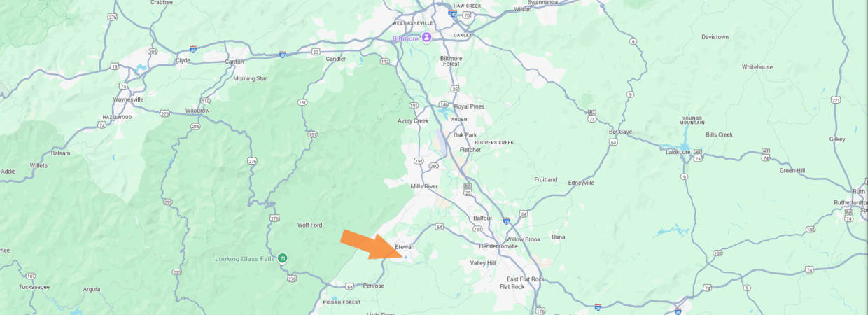This screenshot has height=315, width=868.
Task: Select the Pisgah Forest label
Action: click(342, 302)
